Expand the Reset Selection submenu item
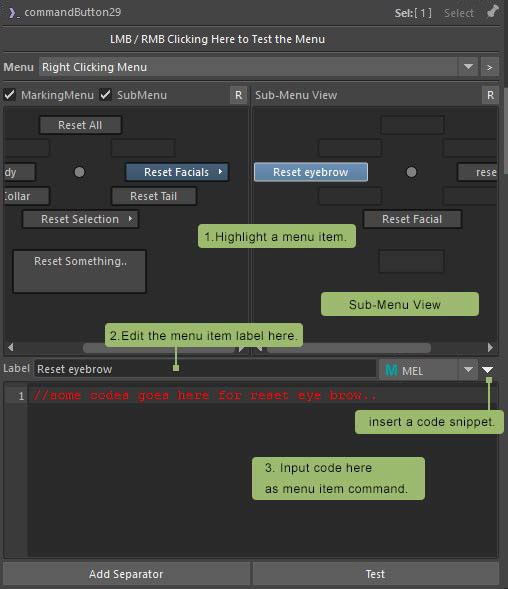Image resolution: width=508 pixels, height=589 pixels. [80, 219]
